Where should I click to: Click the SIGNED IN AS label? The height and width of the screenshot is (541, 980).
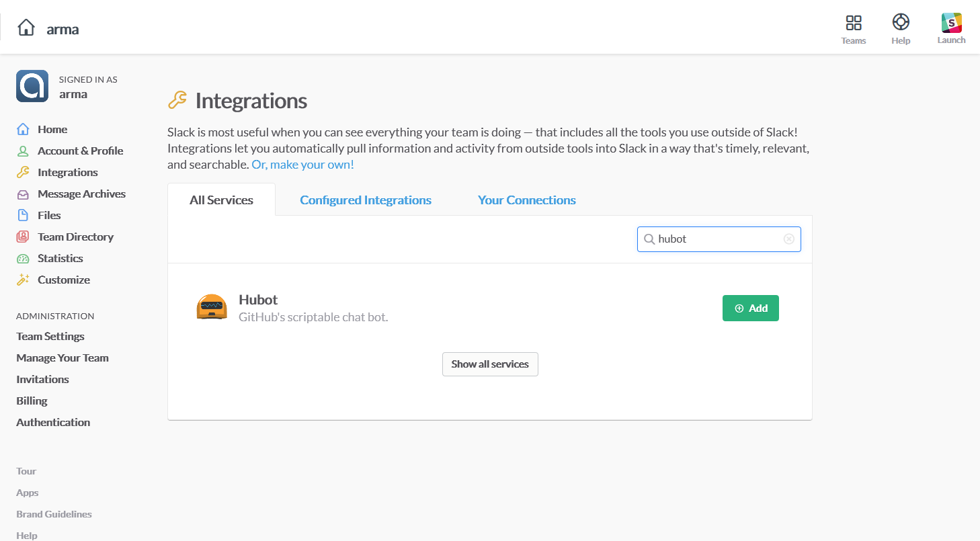pos(88,79)
